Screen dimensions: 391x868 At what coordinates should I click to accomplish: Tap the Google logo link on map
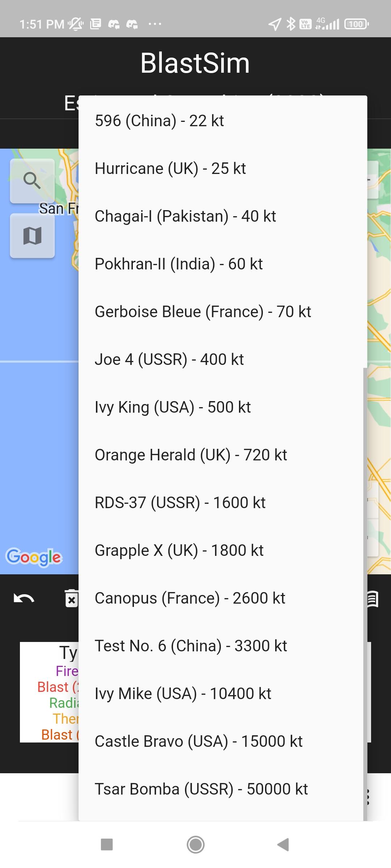pos(34,557)
